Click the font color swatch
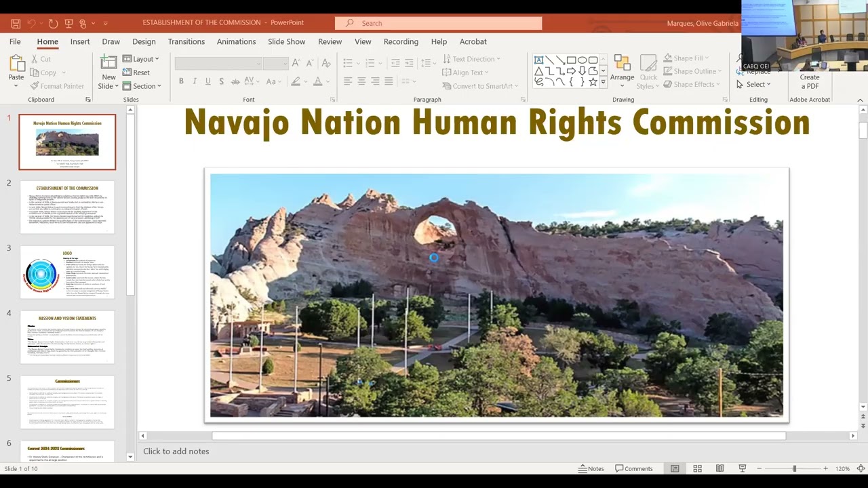 pyautogui.click(x=317, y=81)
